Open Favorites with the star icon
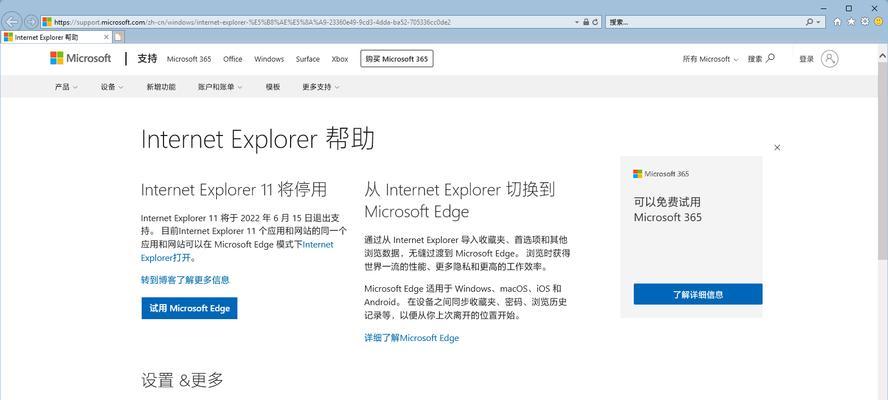 tap(851, 22)
